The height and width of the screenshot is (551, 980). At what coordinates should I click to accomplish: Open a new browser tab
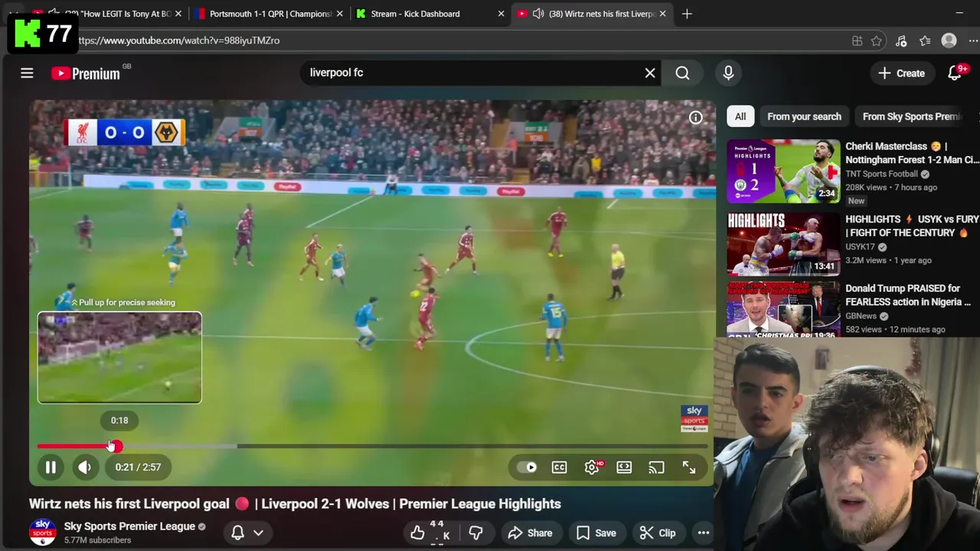(687, 14)
